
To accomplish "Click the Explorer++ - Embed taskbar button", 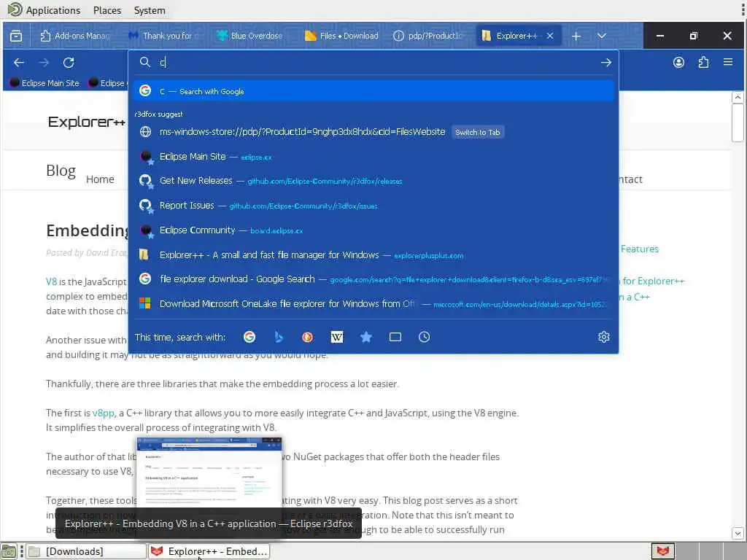I will [209, 551].
